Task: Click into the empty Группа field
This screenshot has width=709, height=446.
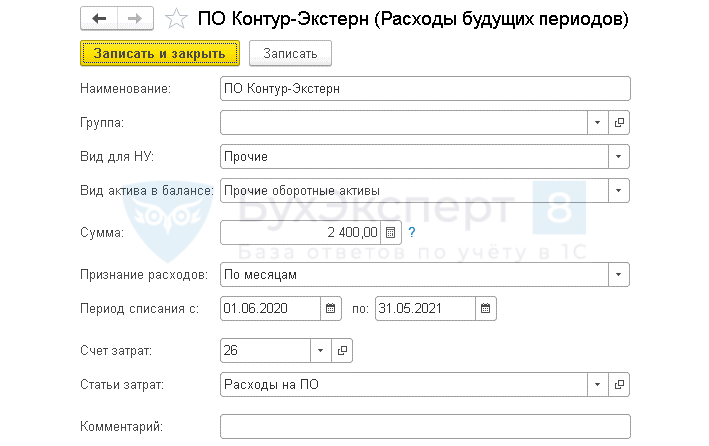Action: 403,123
